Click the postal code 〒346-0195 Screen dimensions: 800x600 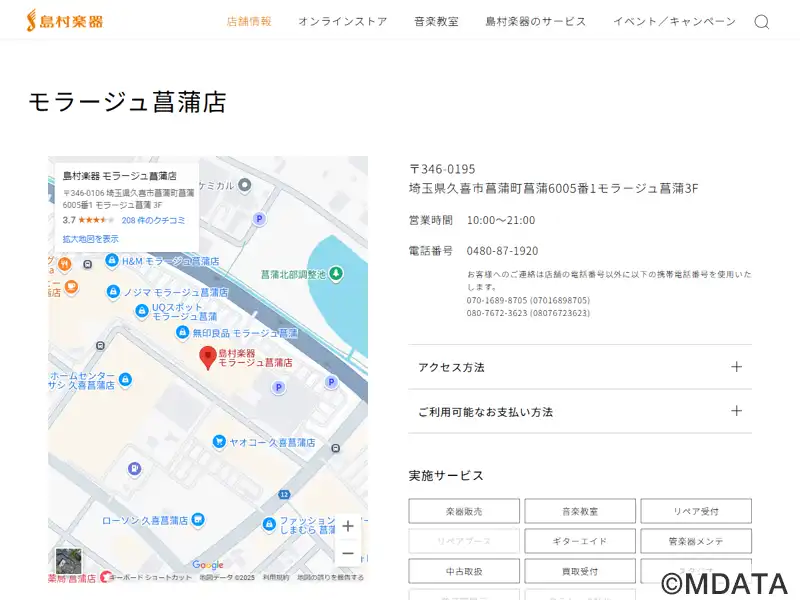(x=442, y=169)
